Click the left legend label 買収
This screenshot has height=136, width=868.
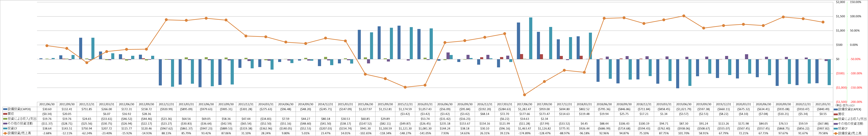10,114
